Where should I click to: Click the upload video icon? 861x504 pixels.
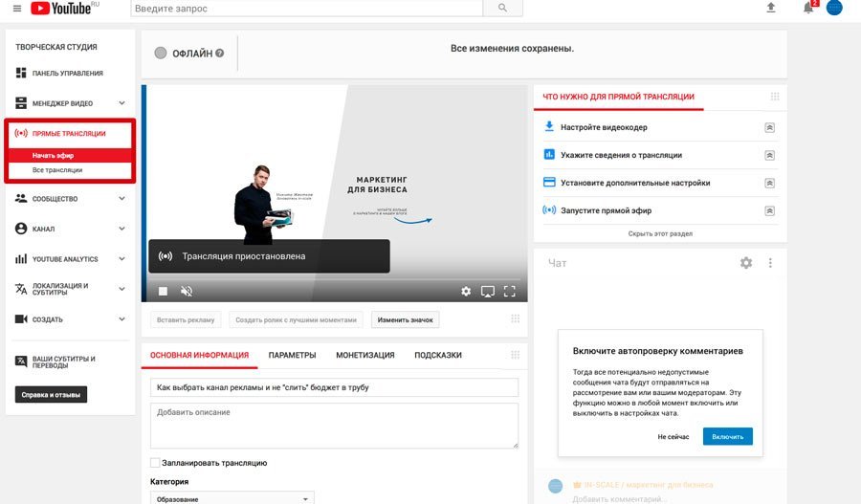[x=771, y=8]
